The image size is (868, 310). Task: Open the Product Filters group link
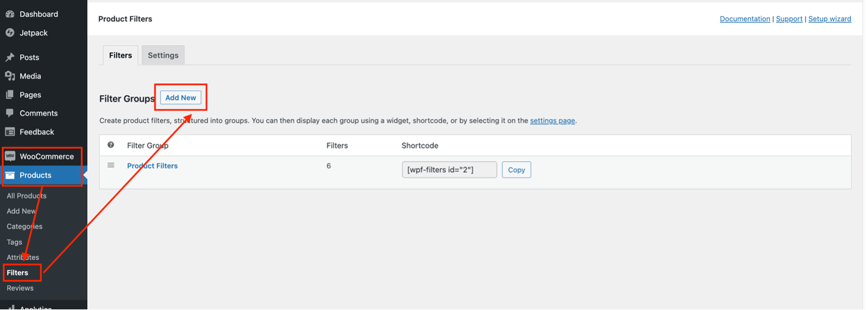pyautogui.click(x=152, y=166)
